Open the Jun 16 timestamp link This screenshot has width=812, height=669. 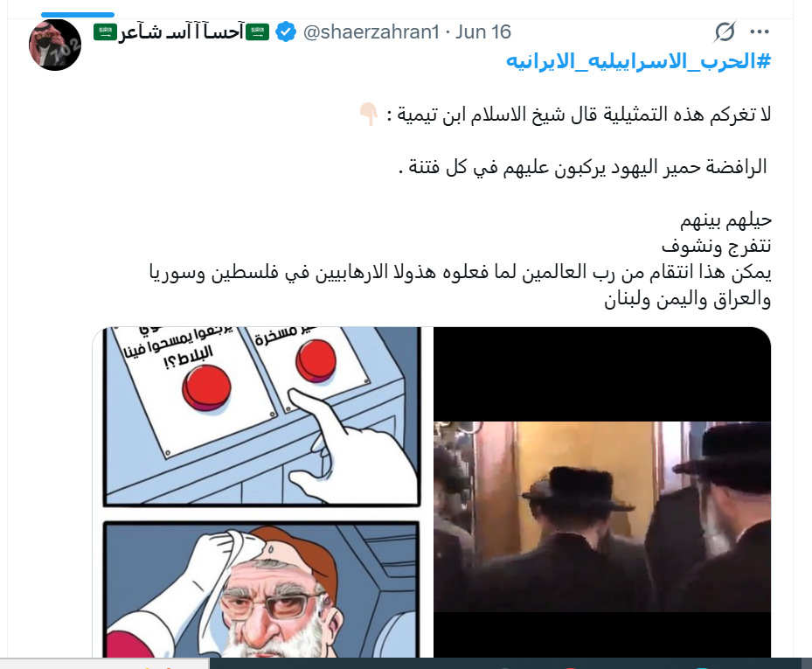point(483,32)
